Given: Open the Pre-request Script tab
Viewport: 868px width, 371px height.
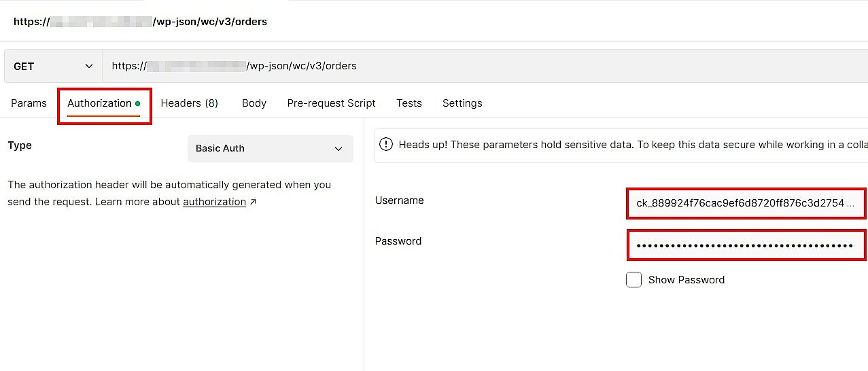Looking at the screenshot, I should coord(331,103).
